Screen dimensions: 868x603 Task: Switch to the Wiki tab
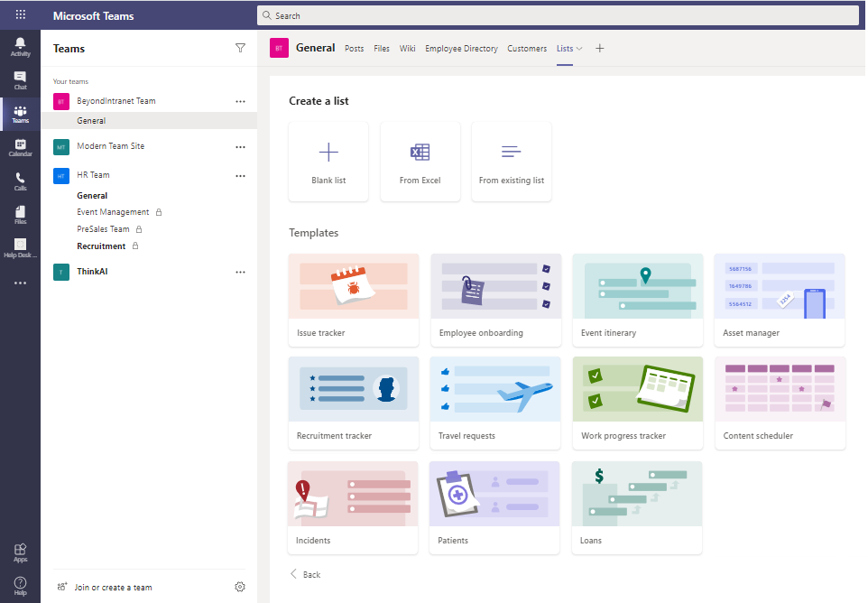pos(407,49)
